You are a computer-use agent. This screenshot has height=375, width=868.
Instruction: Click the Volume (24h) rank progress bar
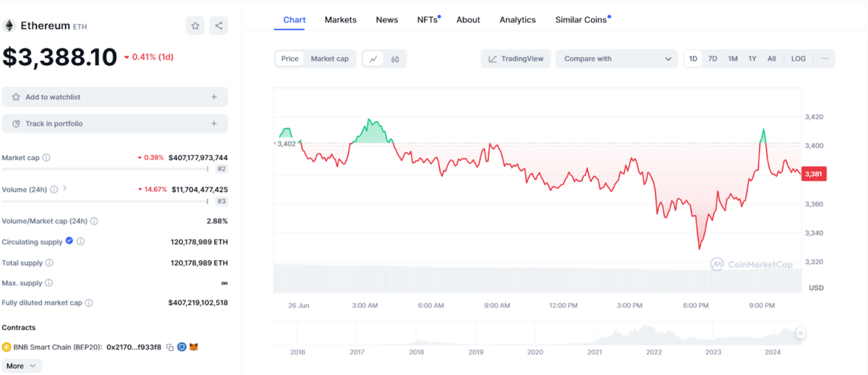tap(105, 201)
